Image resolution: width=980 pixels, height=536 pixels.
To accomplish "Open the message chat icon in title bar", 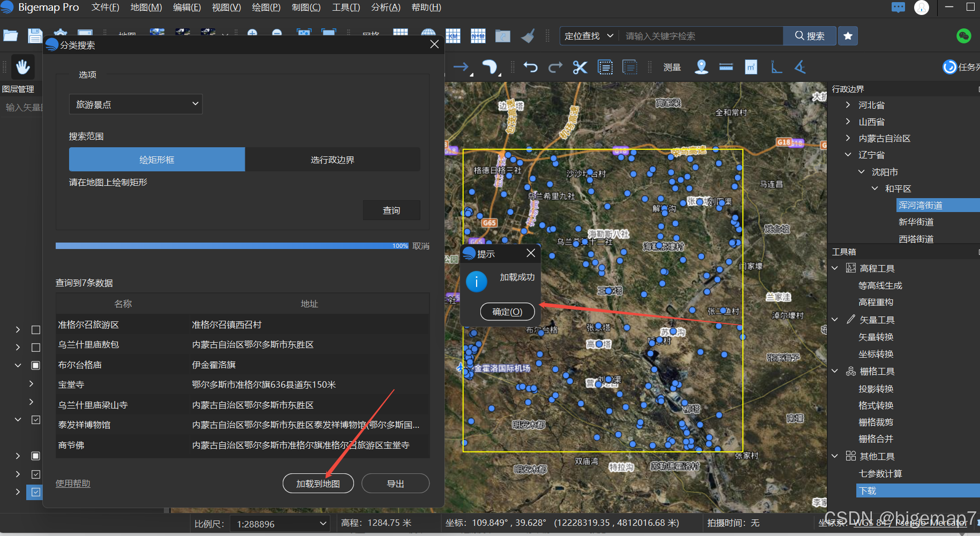I will click(898, 7).
